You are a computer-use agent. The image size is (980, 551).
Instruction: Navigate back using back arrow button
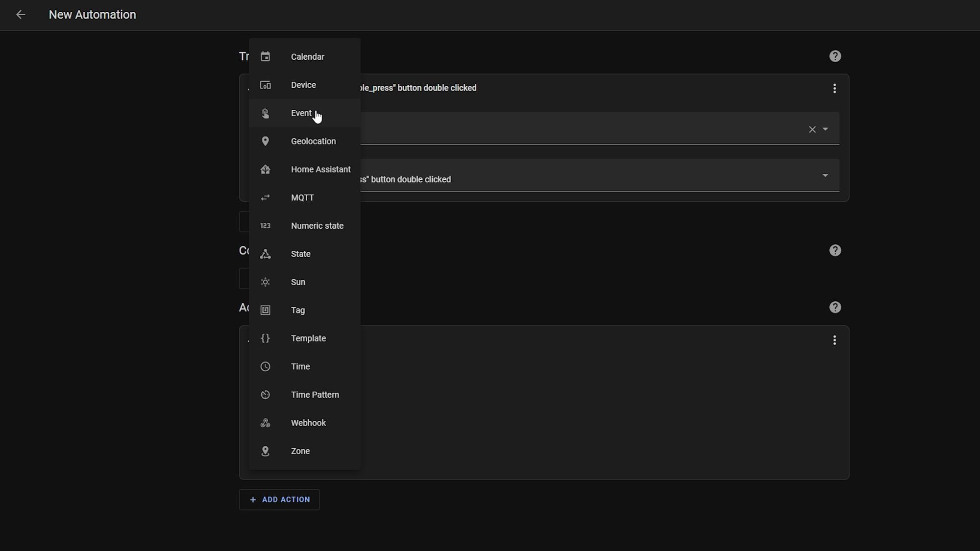[20, 15]
